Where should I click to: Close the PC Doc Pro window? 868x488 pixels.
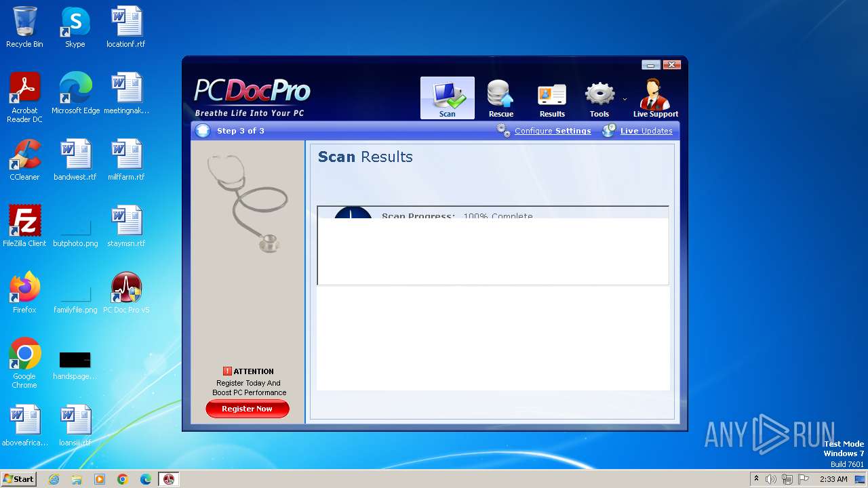point(671,65)
